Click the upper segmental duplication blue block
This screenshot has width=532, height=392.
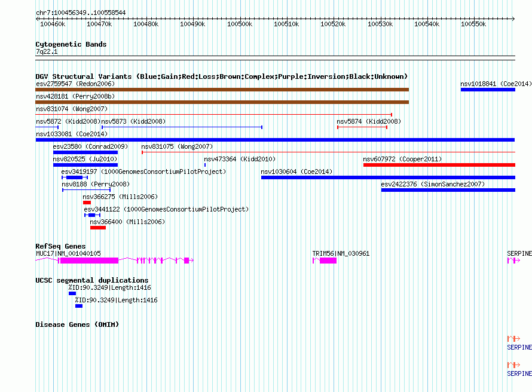[x=72, y=293]
